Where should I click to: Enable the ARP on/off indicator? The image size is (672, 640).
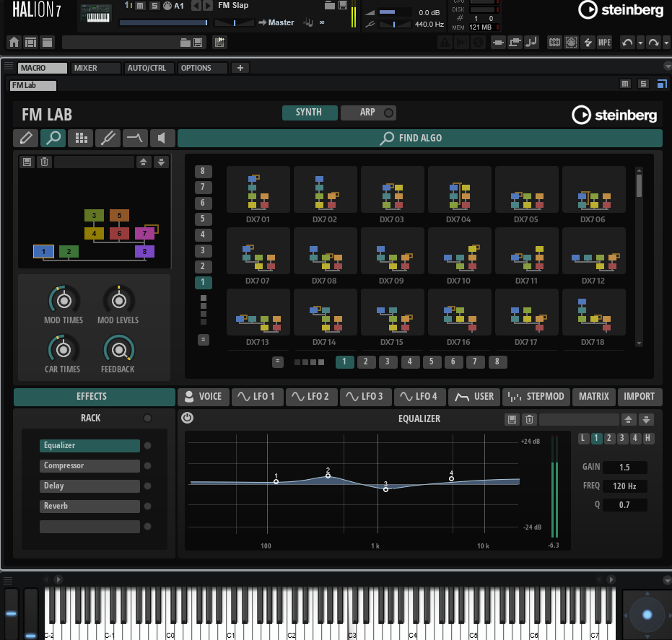point(389,113)
